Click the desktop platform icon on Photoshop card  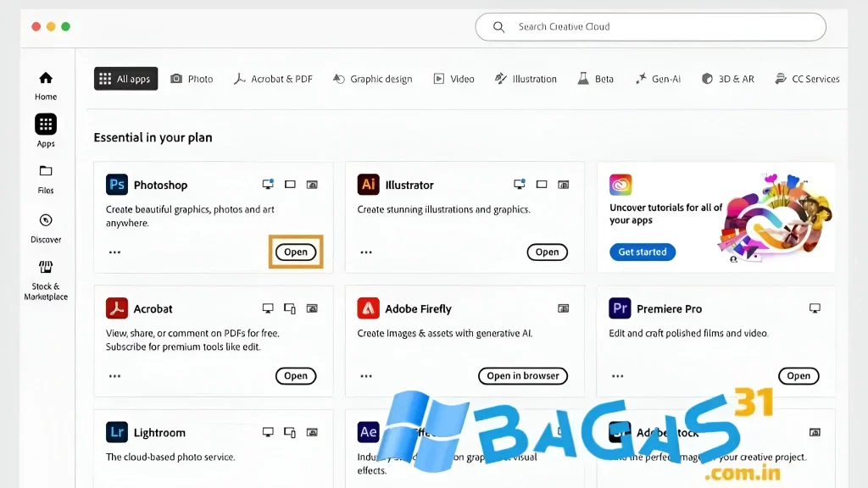coord(268,184)
